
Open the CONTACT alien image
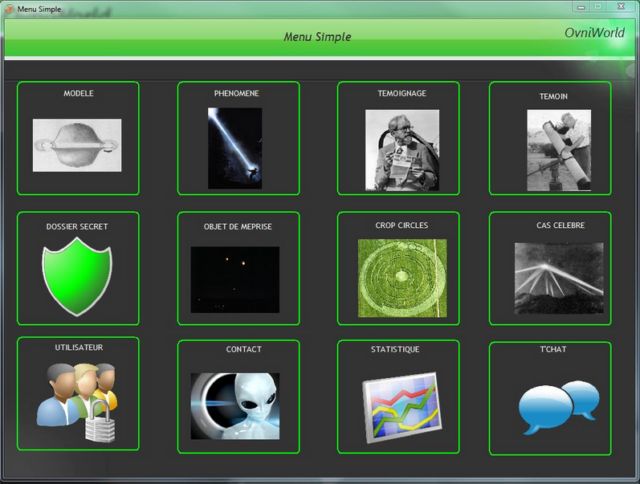(x=235, y=406)
